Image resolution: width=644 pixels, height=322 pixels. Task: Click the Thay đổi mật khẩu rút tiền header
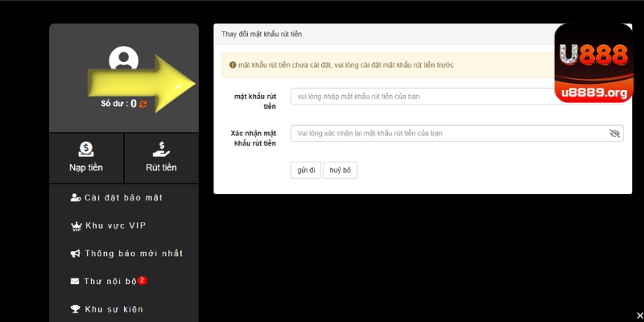click(262, 34)
